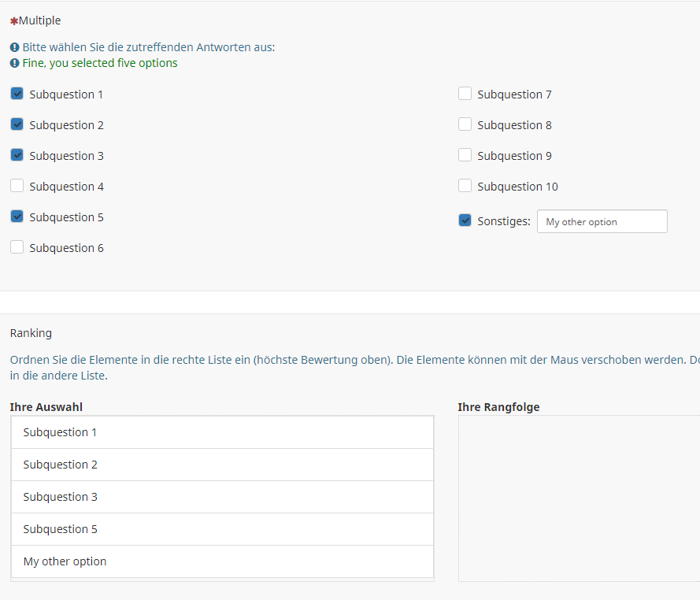This screenshot has height=600, width=700.
Task: Select the Subquestion 8 checkbox
Action: (465, 124)
